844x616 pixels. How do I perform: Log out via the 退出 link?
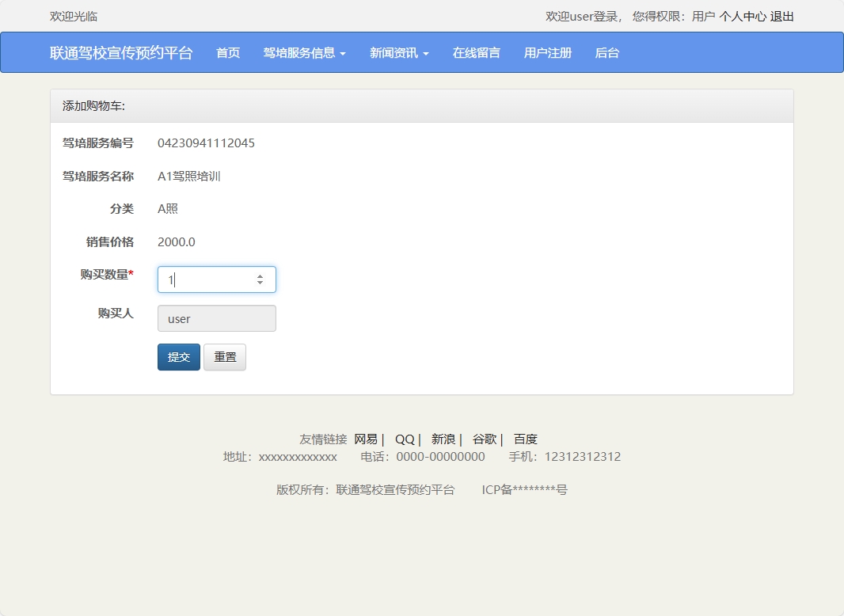pyautogui.click(x=781, y=15)
